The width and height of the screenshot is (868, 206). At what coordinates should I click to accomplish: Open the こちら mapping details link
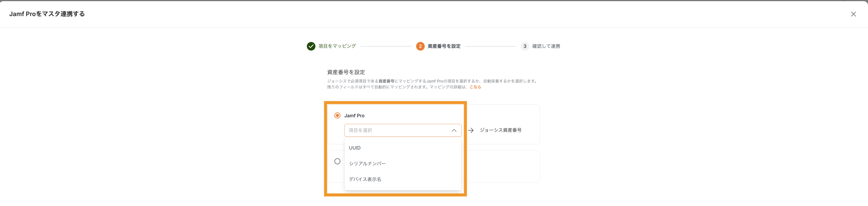click(x=475, y=87)
